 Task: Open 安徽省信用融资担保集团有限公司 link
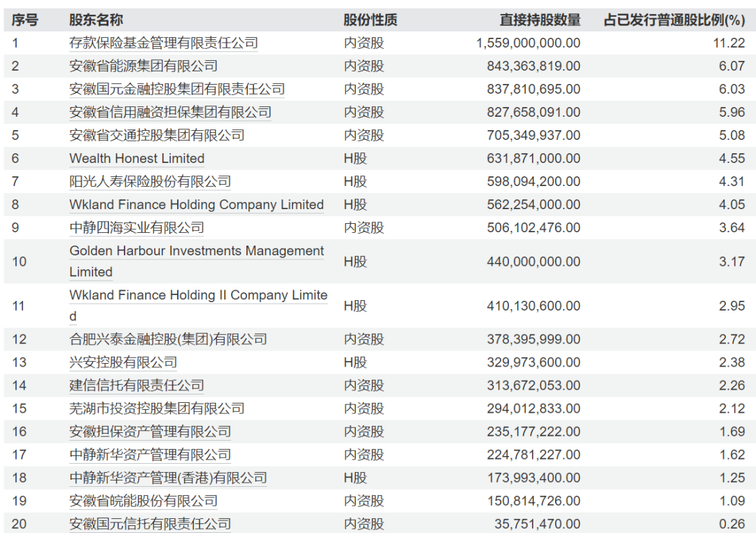pos(170,113)
